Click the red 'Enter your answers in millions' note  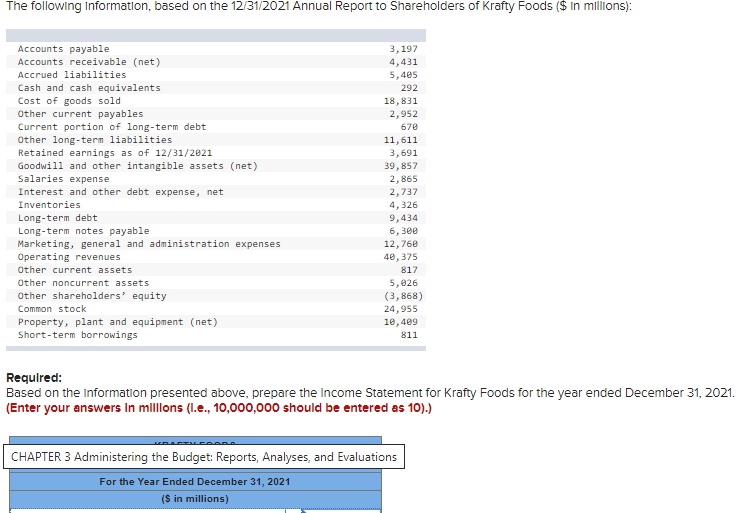click(x=219, y=408)
